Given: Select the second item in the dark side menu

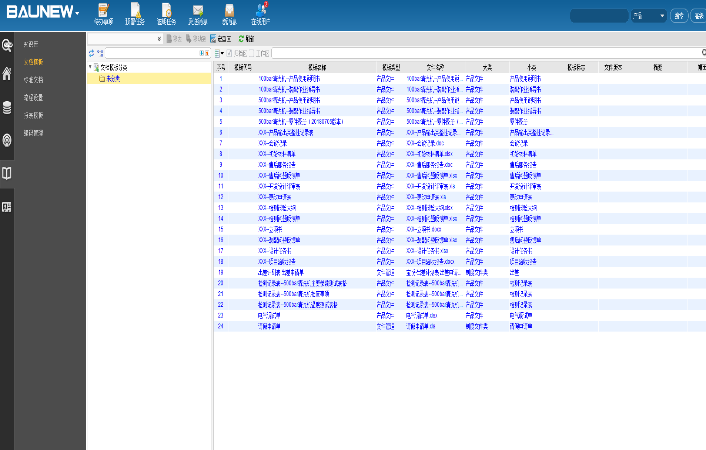Looking at the screenshot, I should point(33,62).
